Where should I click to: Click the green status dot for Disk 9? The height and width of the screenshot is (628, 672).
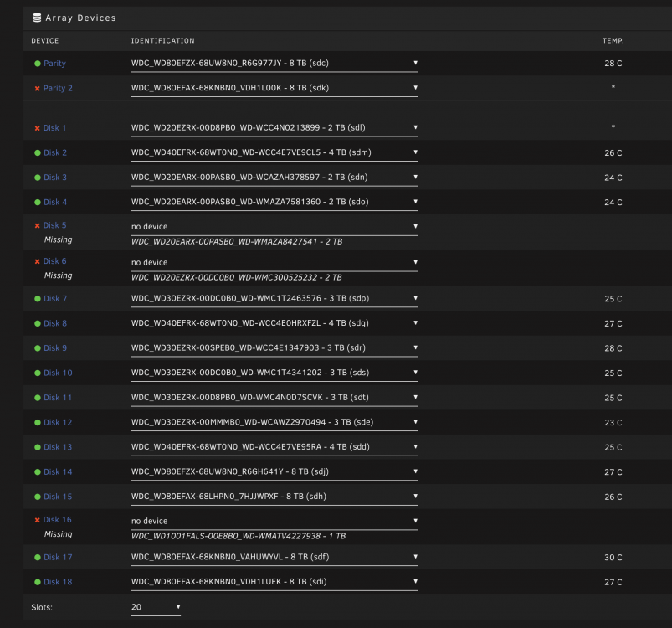(38, 348)
